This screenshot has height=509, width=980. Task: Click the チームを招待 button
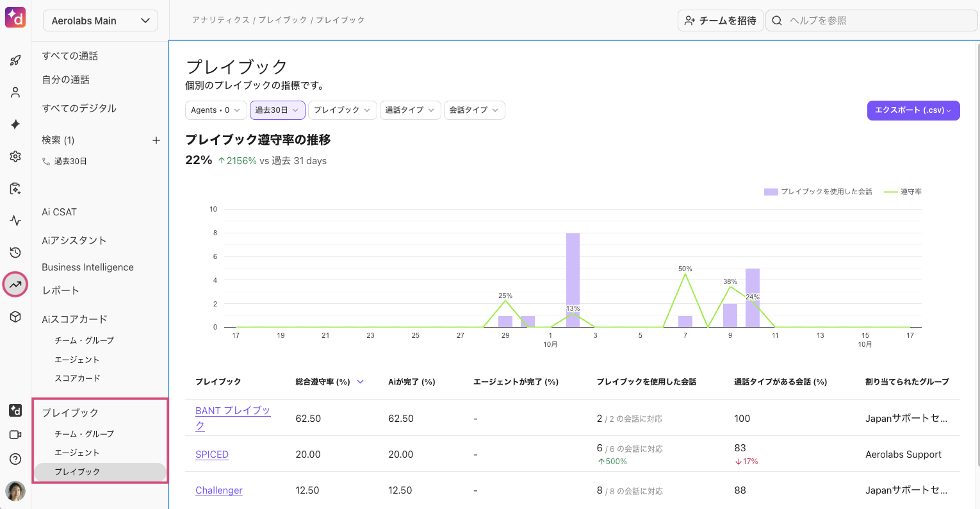(x=720, y=21)
